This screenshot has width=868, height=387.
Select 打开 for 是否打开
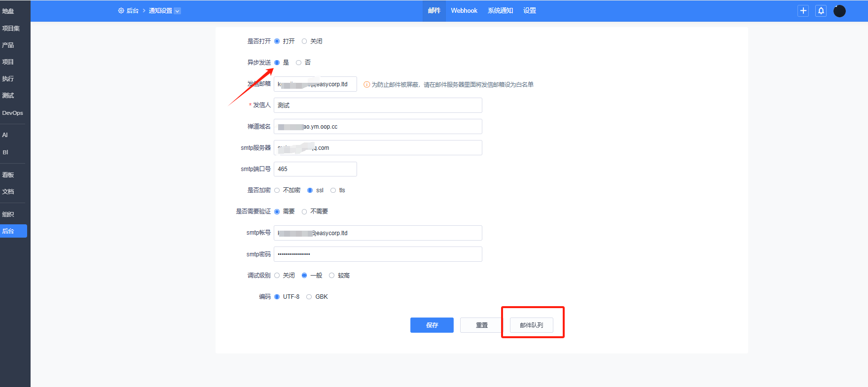pos(277,41)
